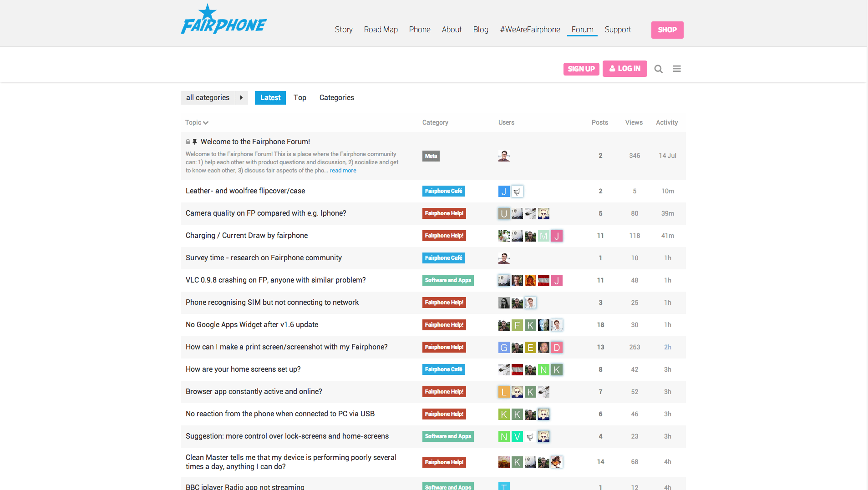Open K avatar in Browser app row

530,392
